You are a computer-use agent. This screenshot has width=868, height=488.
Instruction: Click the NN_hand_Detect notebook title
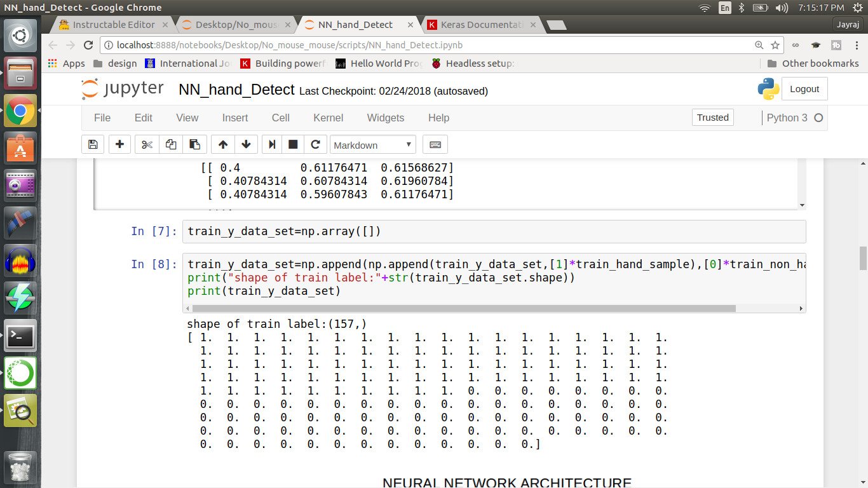[x=237, y=90]
